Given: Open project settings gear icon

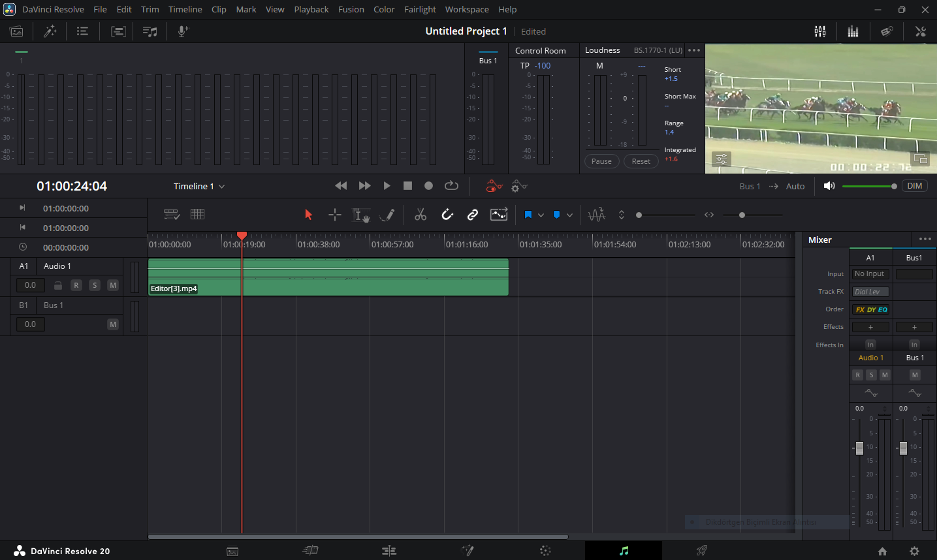Looking at the screenshot, I should pos(914,551).
